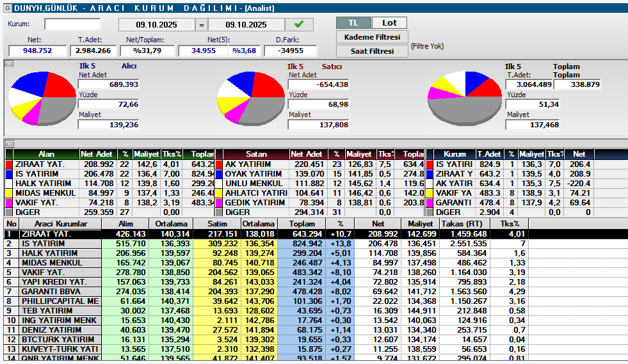Switch to the Lot toggle button

pyautogui.click(x=389, y=23)
